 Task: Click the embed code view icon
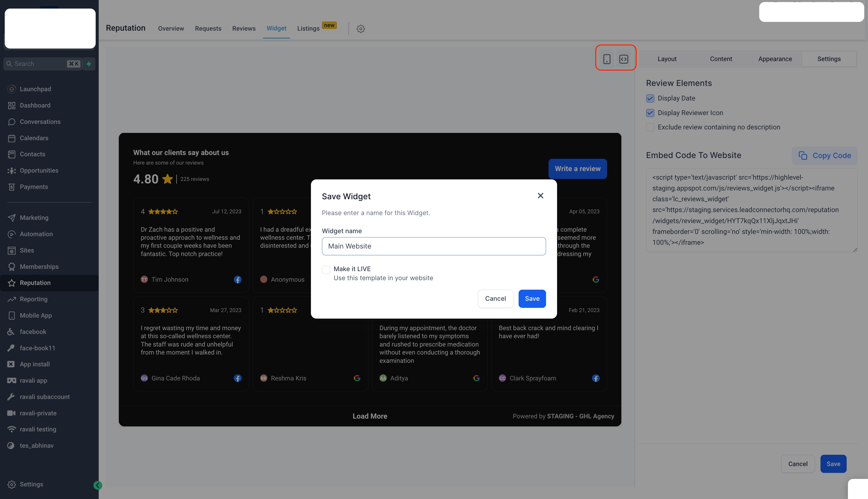coord(623,59)
